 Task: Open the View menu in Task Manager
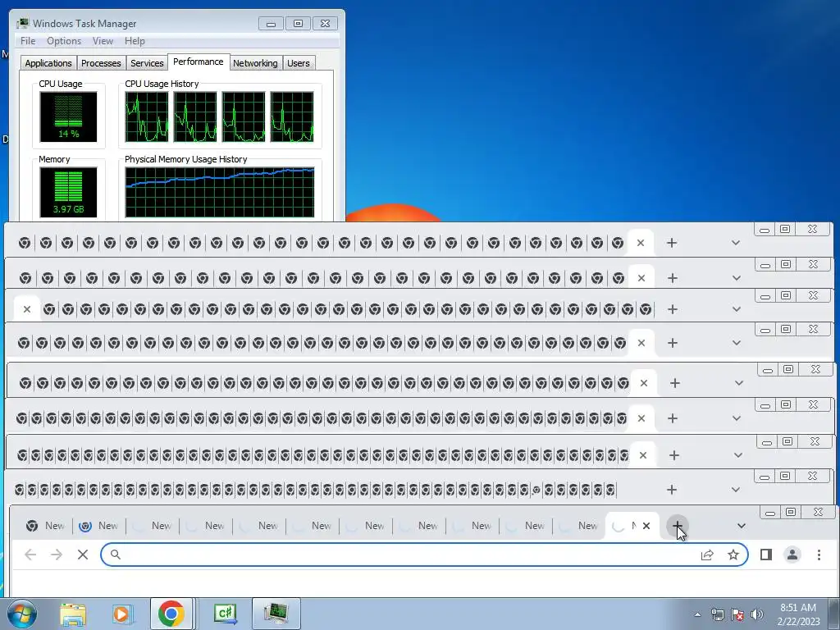coord(103,41)
